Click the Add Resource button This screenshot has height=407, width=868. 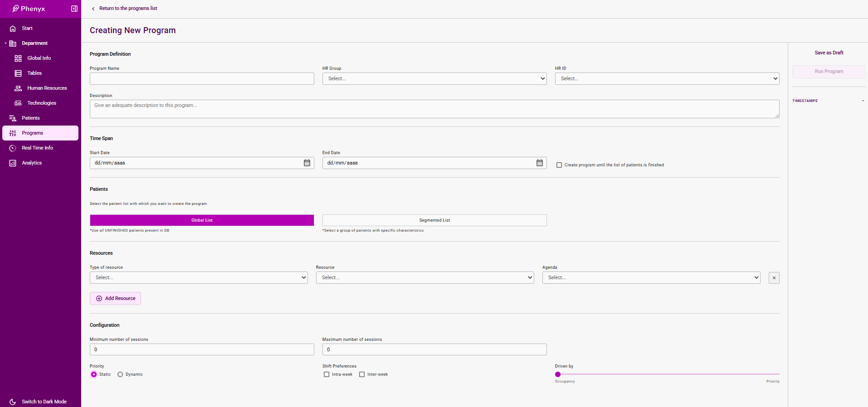115,298
